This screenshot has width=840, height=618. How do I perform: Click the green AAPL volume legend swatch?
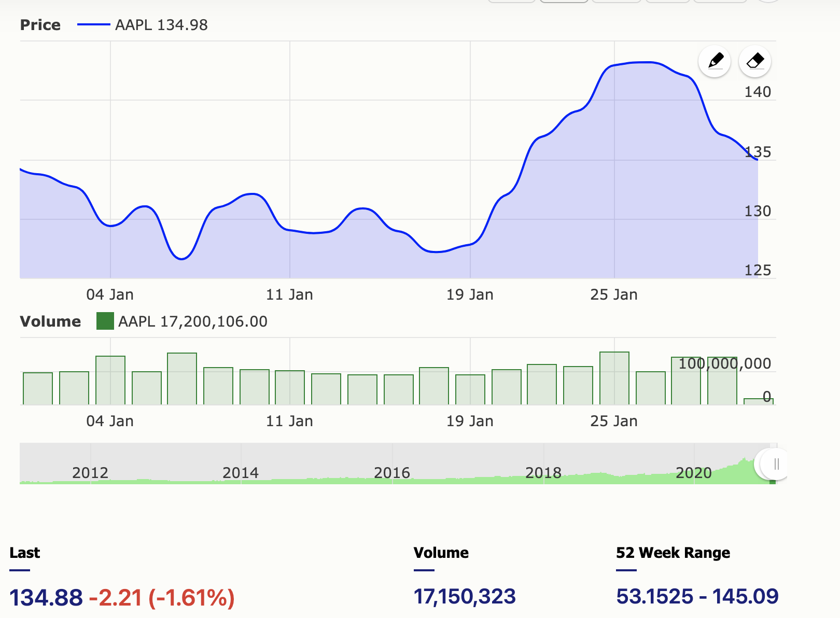[x=105, y=321]
